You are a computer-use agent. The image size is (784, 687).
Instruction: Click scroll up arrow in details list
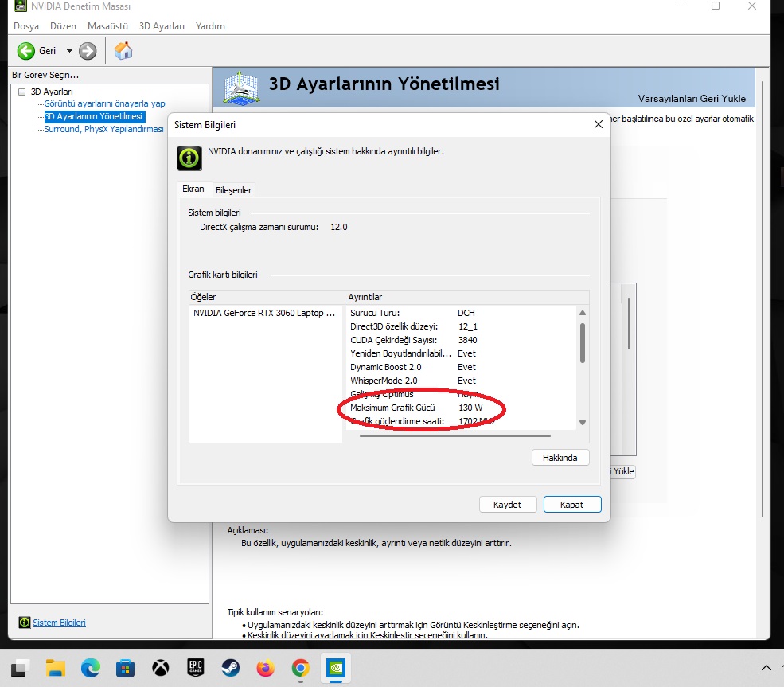583,313
